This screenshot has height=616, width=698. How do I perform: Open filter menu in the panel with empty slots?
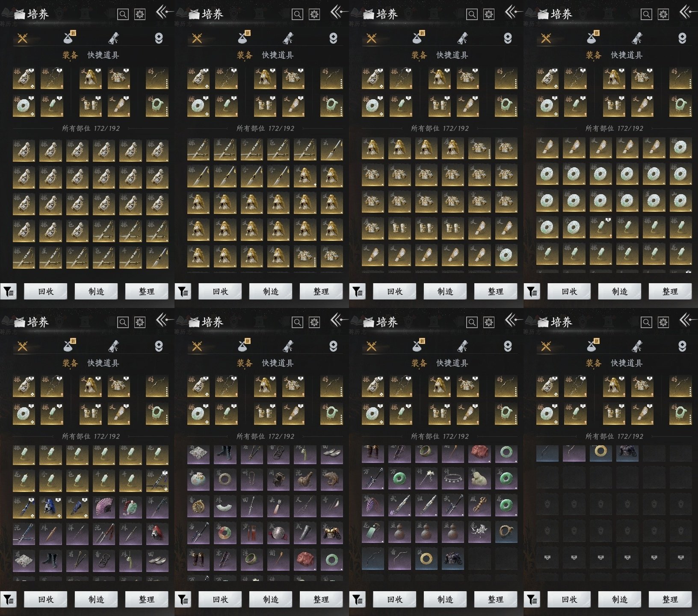click(532, 600)
